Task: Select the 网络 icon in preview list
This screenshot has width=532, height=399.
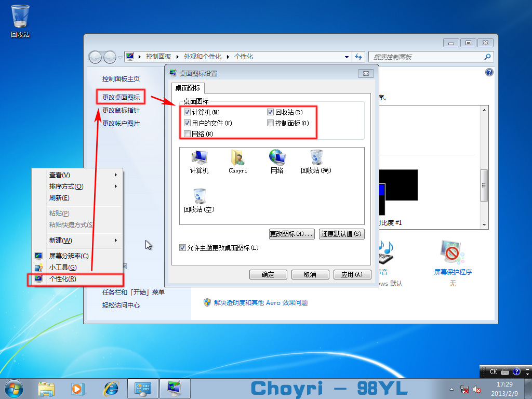Action: [x=277, y=162]
